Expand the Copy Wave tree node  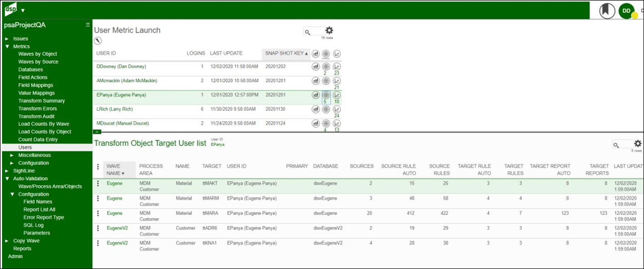point(7,241)
